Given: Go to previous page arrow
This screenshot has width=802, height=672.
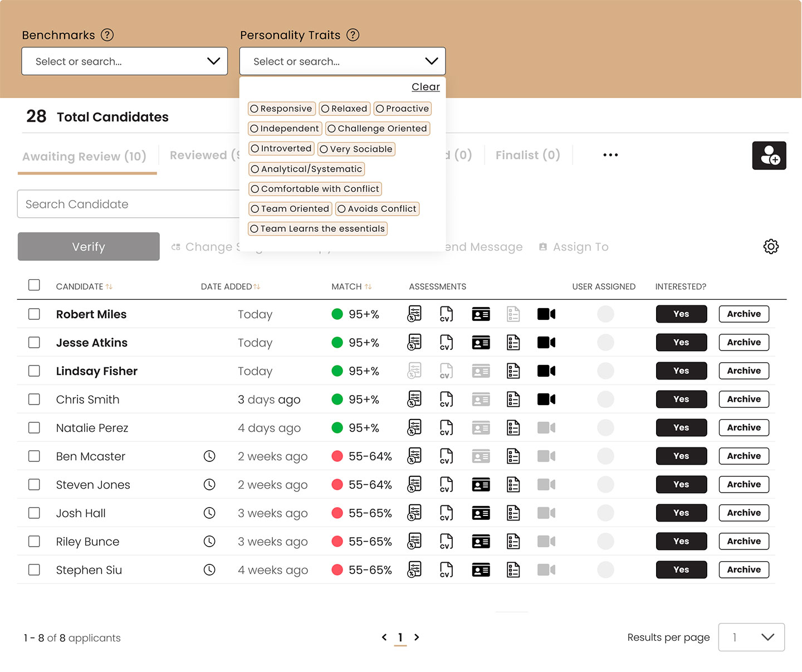Looking at the screenshot, I should 384,637.
